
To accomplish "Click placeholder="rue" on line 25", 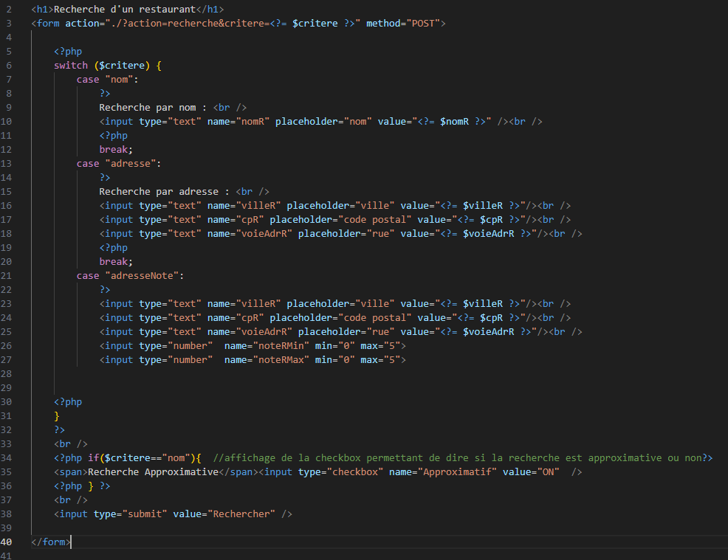I will pos(346,332).
